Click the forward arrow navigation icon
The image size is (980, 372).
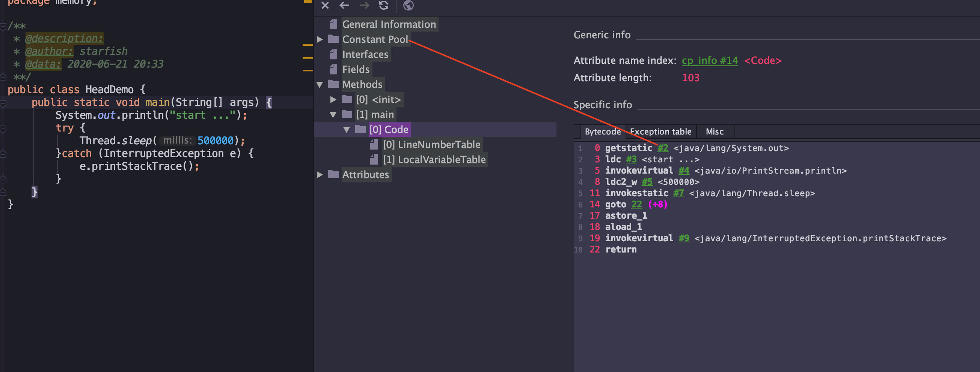(x=364, y=5)
